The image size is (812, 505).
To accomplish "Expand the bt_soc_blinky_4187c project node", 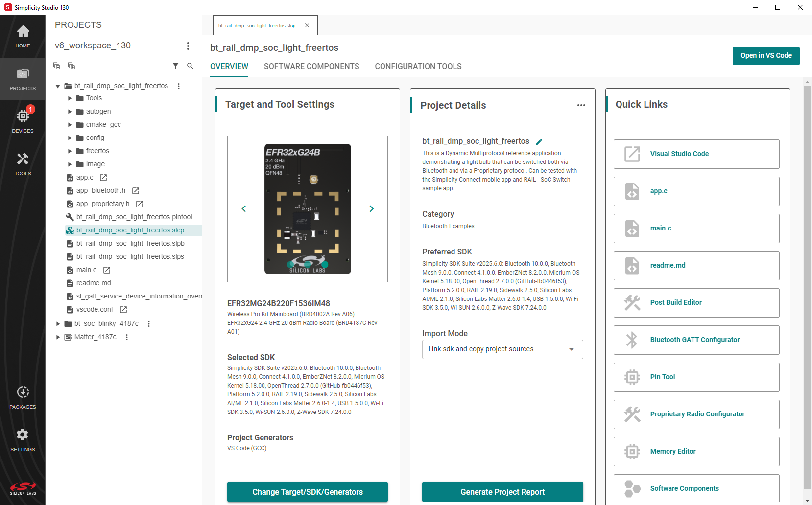I will pyautogui.click(x=58, y=323).
